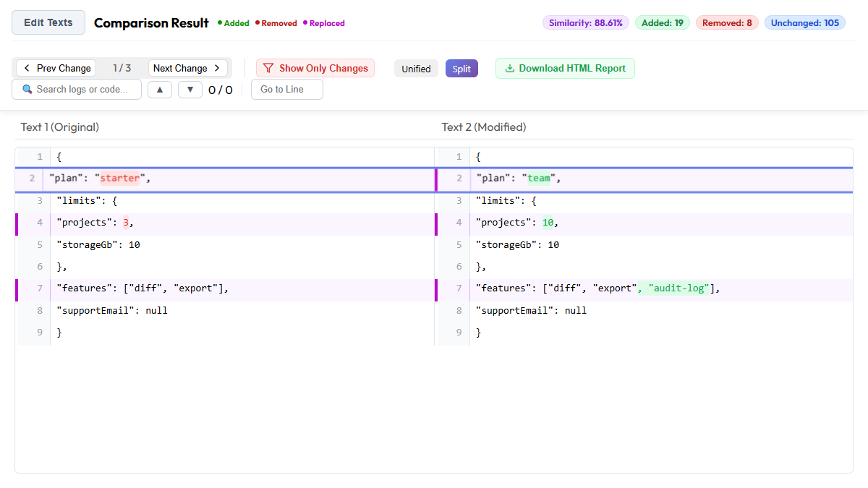The height and width of the screenshot is (488, 868).
Task: Click the highlighted value 3 in original projects
Action: (126, 222)
